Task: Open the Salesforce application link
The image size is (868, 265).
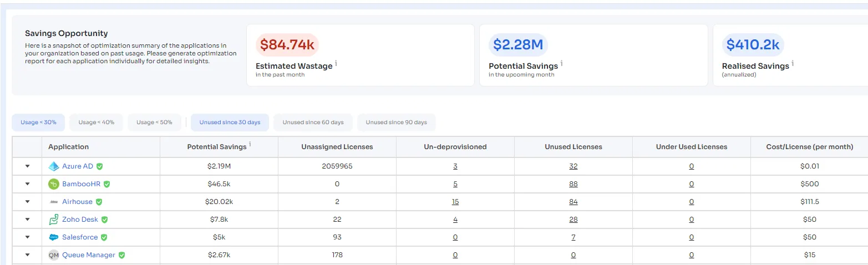Action: coord(80,237)
